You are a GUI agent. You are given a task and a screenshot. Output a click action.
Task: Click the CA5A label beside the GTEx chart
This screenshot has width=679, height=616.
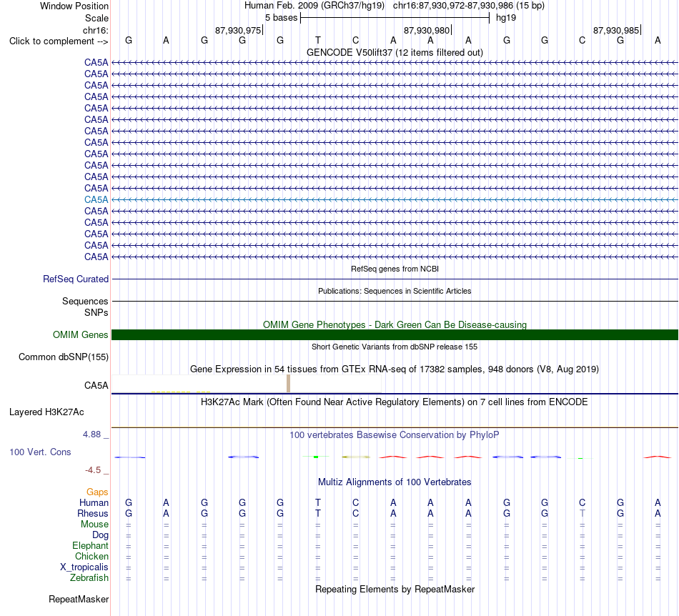96,385
